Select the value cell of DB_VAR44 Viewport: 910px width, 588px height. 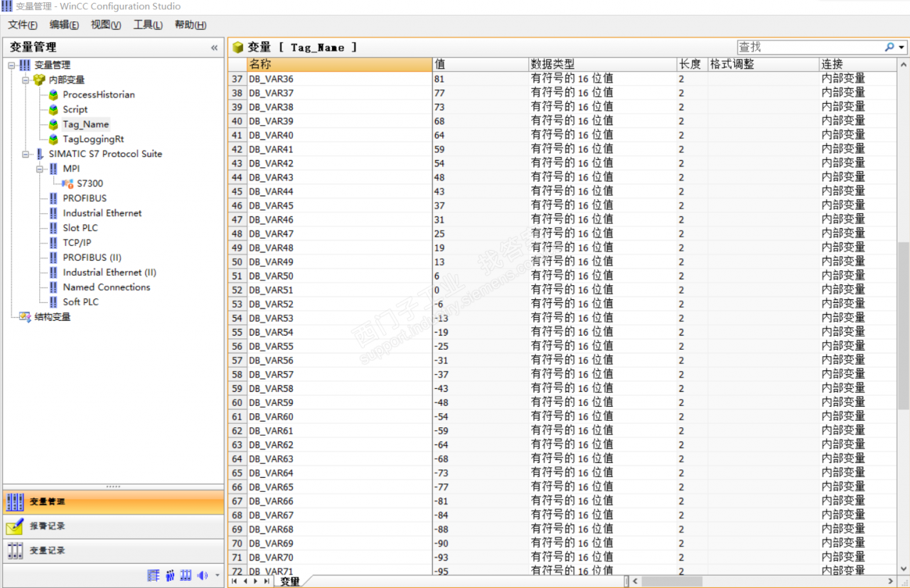point(480,191)
